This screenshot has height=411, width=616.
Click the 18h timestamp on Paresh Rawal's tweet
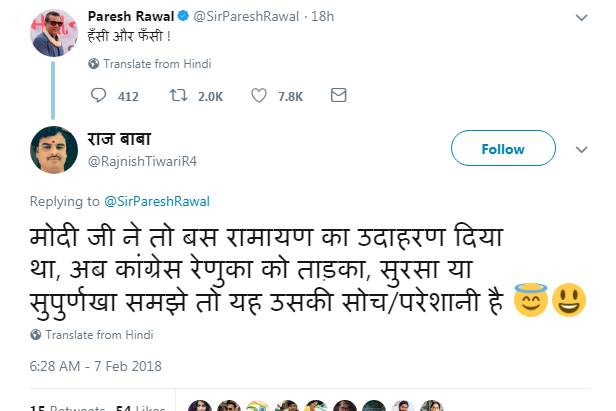[323, 16]
